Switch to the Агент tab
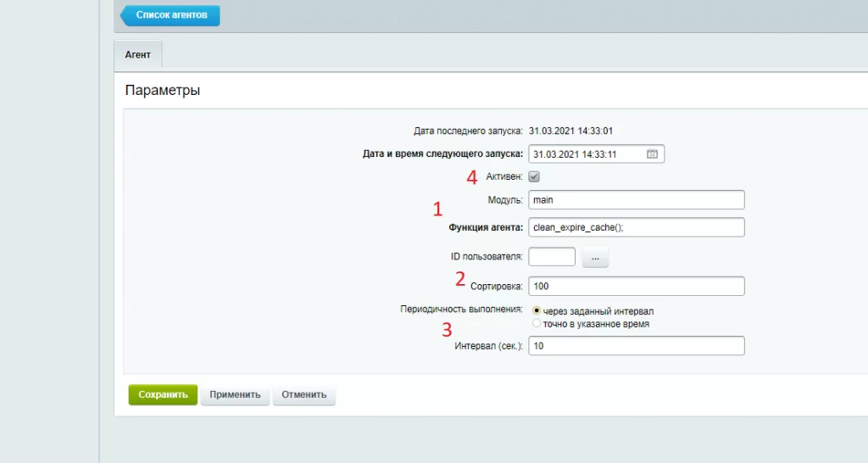The width and height of the screenshot is (868, 463). (x=138, y=55)
